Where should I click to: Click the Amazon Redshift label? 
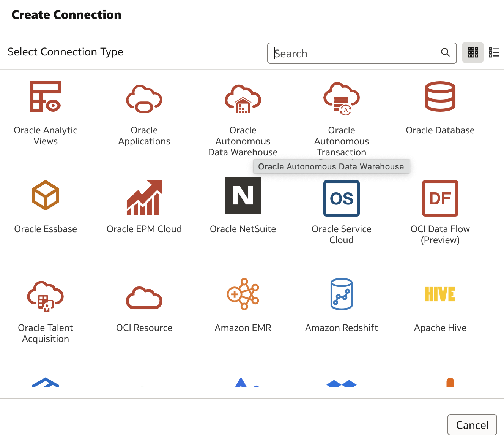[342, 328]
